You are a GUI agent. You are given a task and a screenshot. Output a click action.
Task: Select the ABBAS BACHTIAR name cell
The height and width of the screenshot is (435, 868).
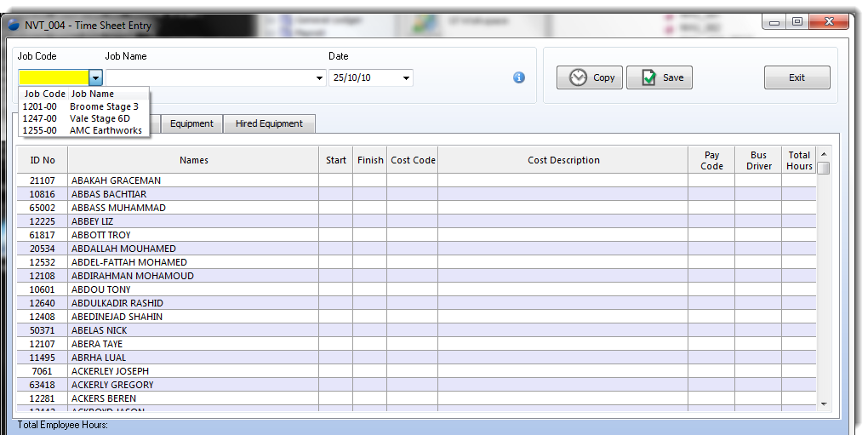tap(193, 194)
